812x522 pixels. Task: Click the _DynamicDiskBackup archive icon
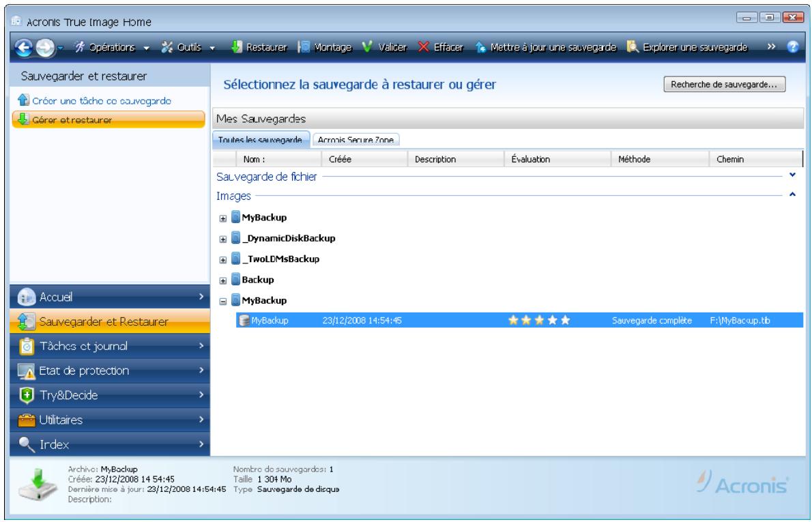coord(235,238)
